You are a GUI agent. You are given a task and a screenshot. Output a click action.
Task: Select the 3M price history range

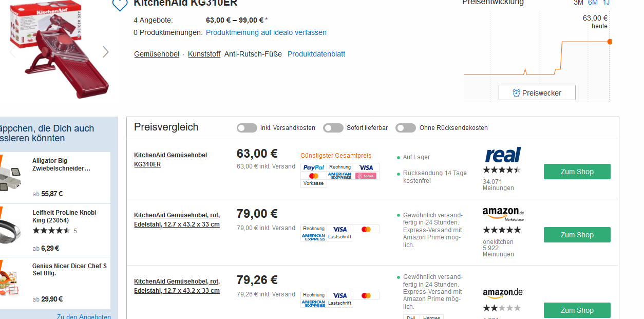(578, 3)
